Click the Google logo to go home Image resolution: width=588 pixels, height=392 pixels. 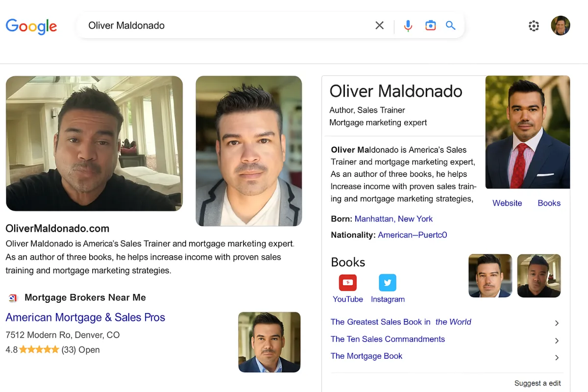[x=31, y=27]
